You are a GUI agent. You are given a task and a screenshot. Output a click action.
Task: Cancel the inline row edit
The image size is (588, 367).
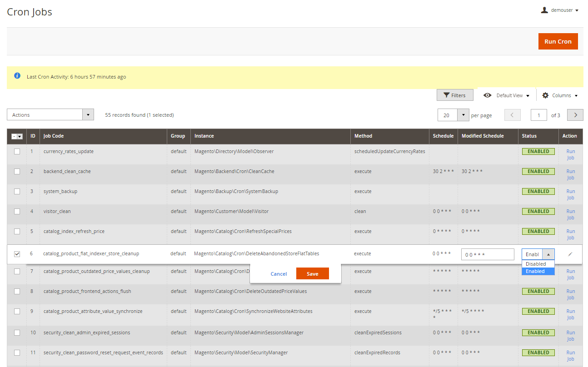[279, 274]
